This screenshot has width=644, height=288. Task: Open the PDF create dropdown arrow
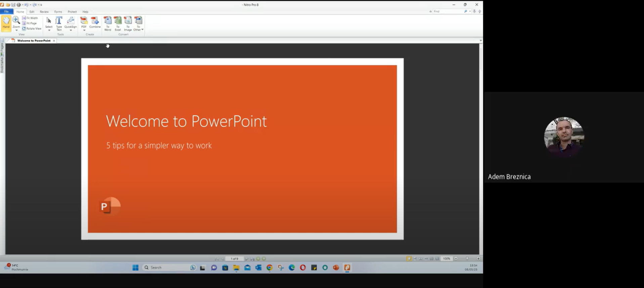click(84, 30)
